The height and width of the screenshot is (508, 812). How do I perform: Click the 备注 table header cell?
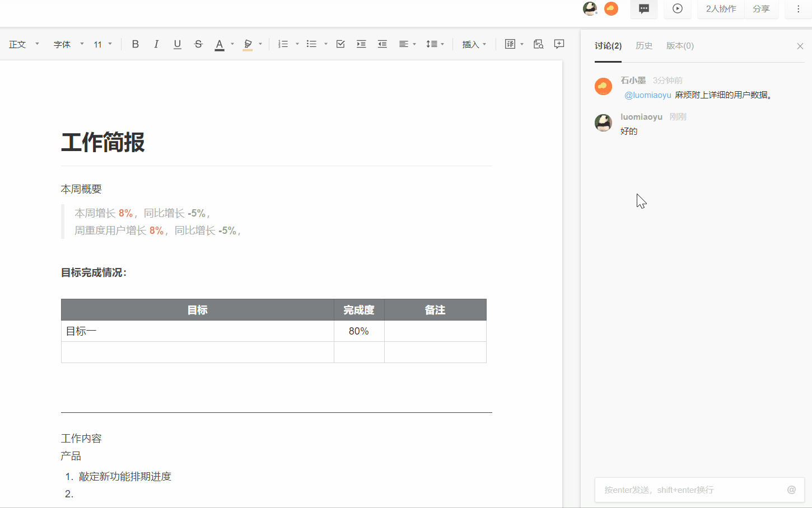435,310
